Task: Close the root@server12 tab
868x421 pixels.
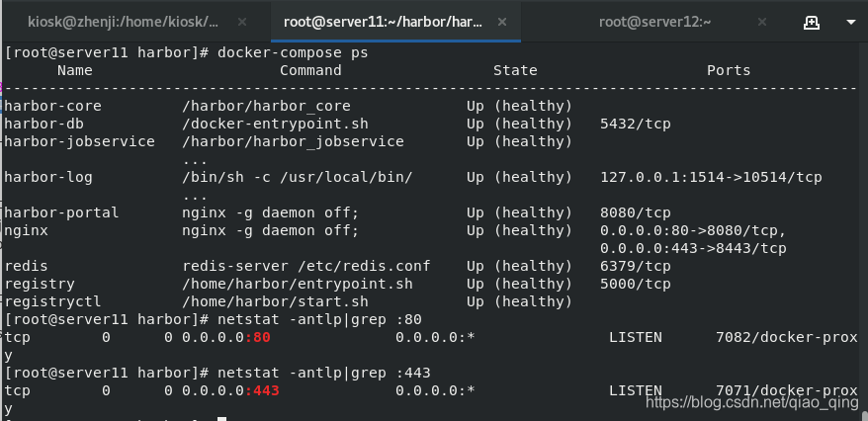Action: pyautogui.click(x=761, y=22)
